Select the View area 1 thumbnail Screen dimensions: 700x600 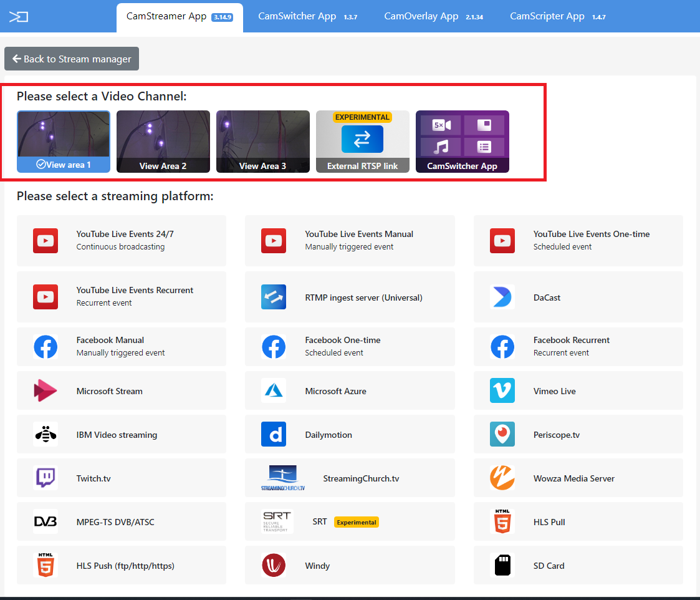tap(64, 141)
